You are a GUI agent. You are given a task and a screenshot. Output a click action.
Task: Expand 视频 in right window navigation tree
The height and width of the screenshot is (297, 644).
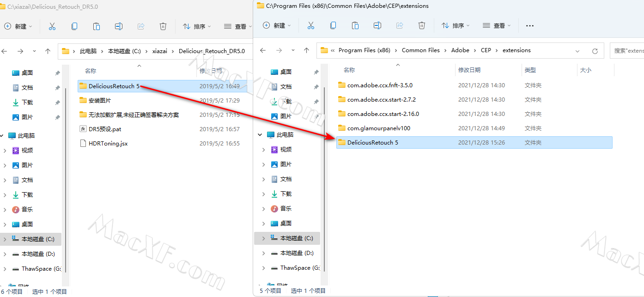tap(264, 150)
